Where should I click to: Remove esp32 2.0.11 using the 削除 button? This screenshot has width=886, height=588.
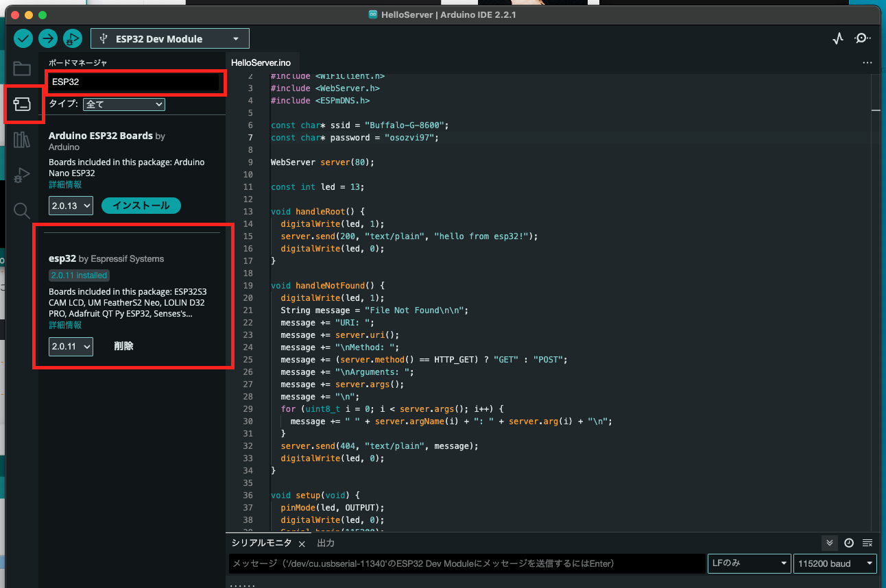123,346
